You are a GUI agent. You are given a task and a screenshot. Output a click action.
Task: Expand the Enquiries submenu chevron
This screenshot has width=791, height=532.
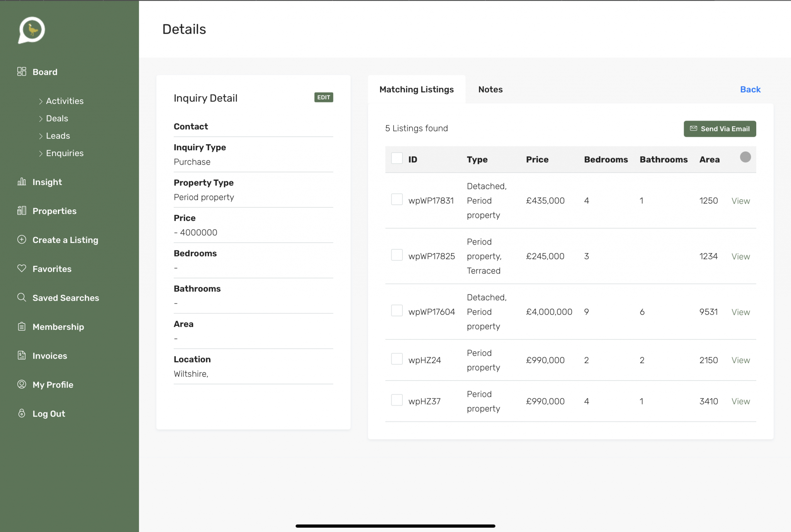click(41, 153)
